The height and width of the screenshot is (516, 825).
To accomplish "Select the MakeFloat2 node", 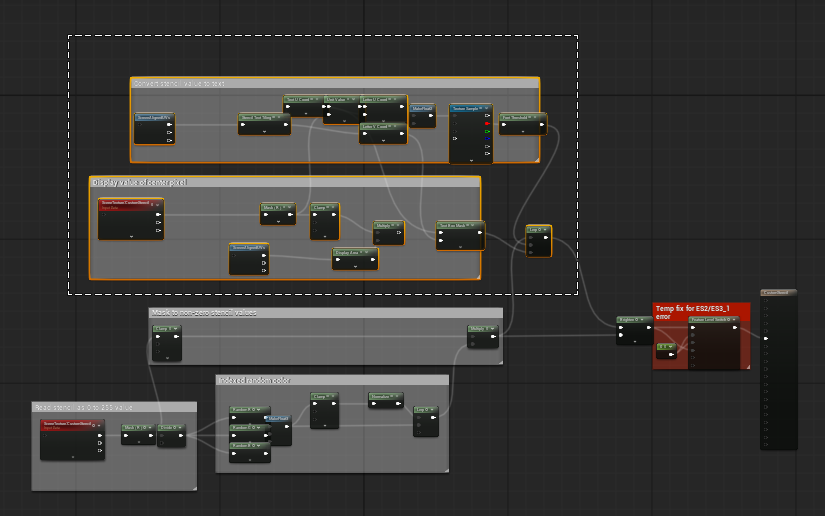I will point(422,116).
